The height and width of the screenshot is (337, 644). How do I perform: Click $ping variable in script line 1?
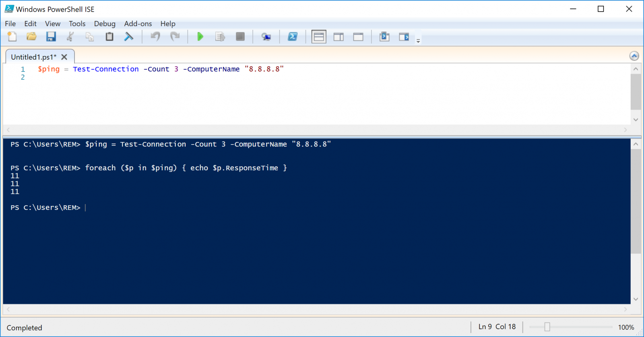pos(49,69)
